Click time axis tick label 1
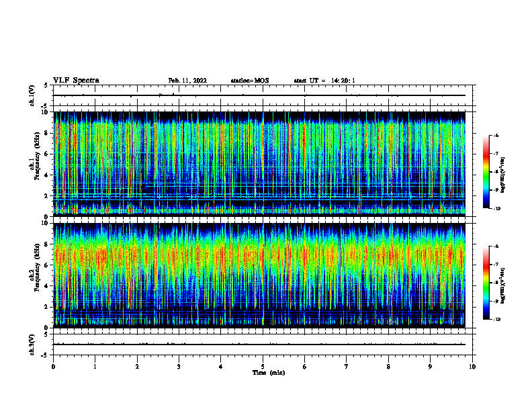The image size is (532, 411). tap(95, 367)
